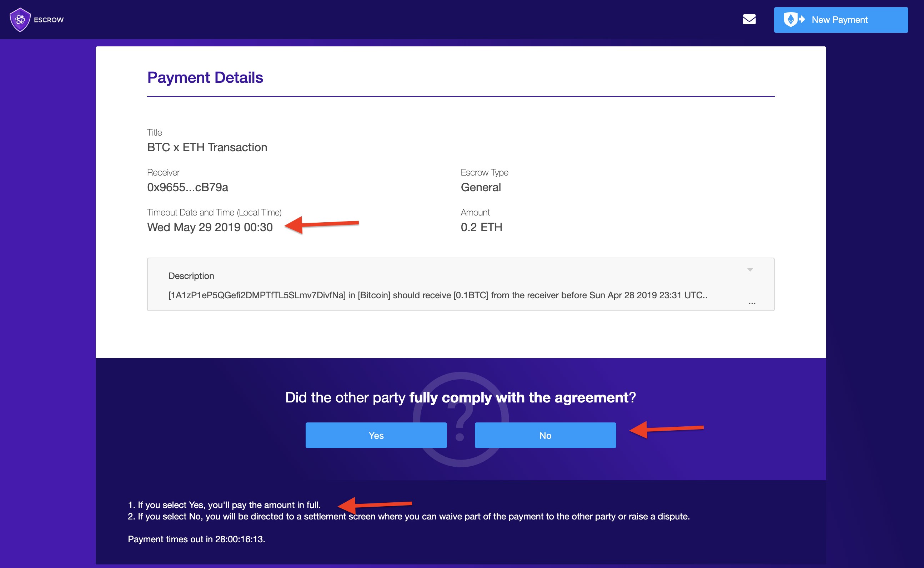This screenshot has height=568, width=924.
Task: Open the envelope messages icon
Action: (749, 19)
